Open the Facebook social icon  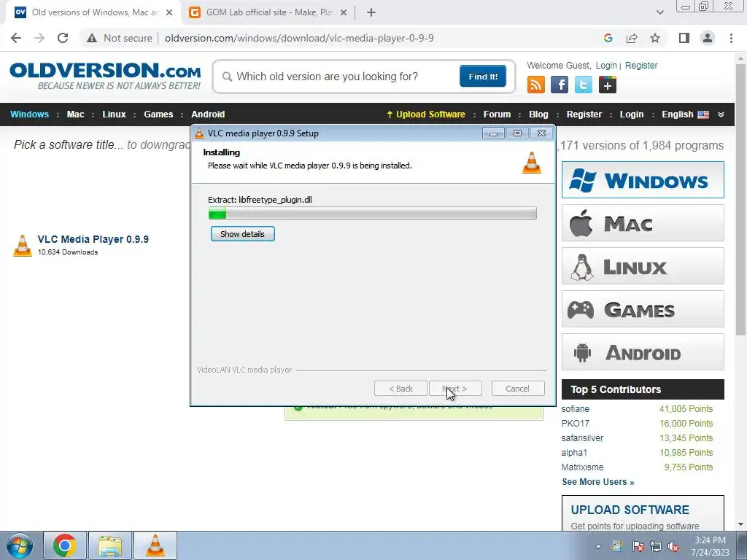(560, 85)
